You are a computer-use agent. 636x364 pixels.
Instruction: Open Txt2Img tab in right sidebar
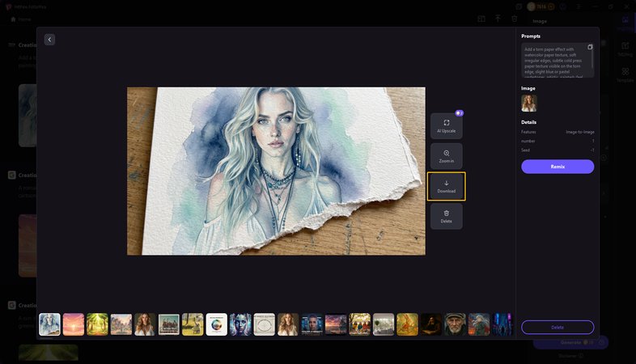pyautogui.click(x=625, y=49)
